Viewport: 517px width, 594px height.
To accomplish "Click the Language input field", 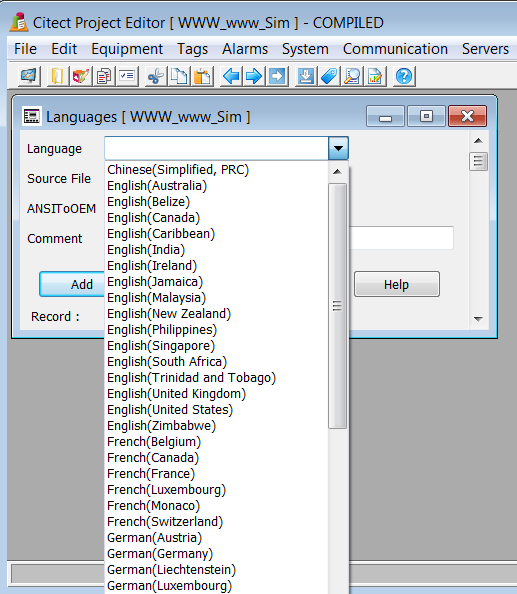I will tap(216, 148).
